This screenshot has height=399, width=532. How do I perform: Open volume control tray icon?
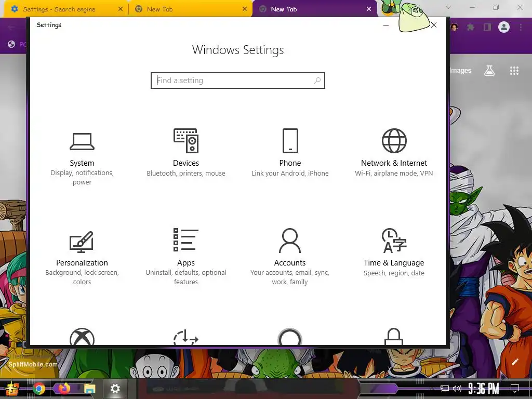click(x=457, y=389)
